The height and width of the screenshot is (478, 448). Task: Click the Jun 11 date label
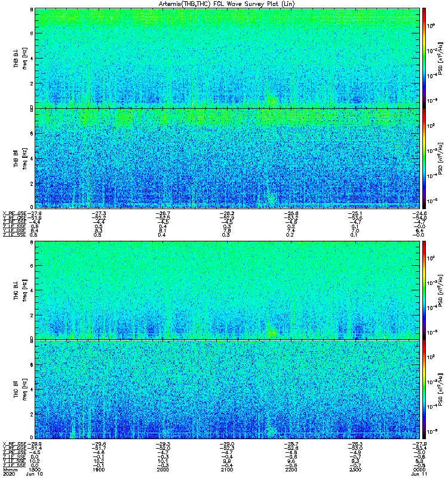pos(419,474)
